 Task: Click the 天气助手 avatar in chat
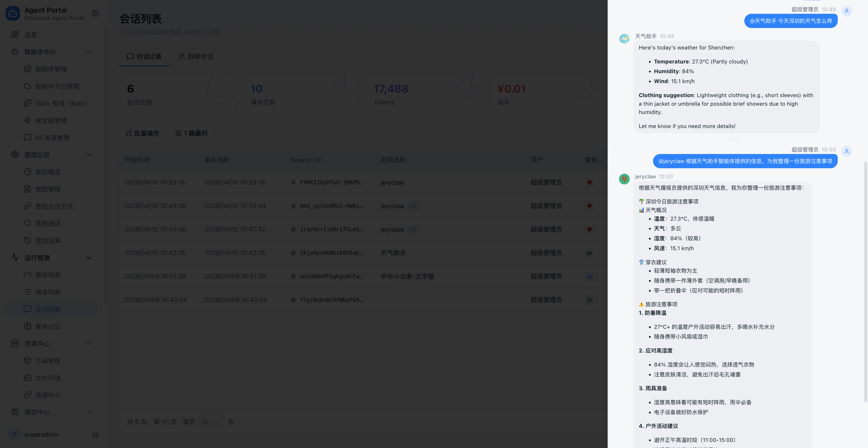pyautogui.click(x=624, y=39)
